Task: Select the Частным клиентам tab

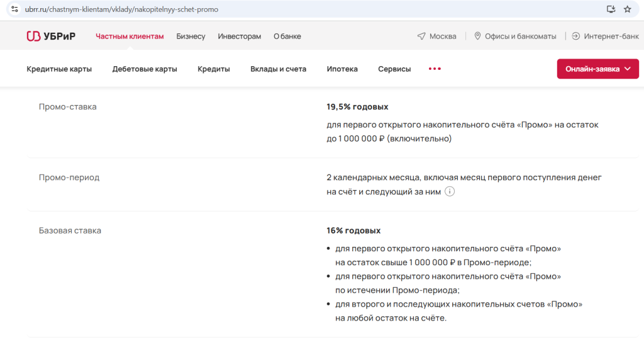Action: click(130, 36)
